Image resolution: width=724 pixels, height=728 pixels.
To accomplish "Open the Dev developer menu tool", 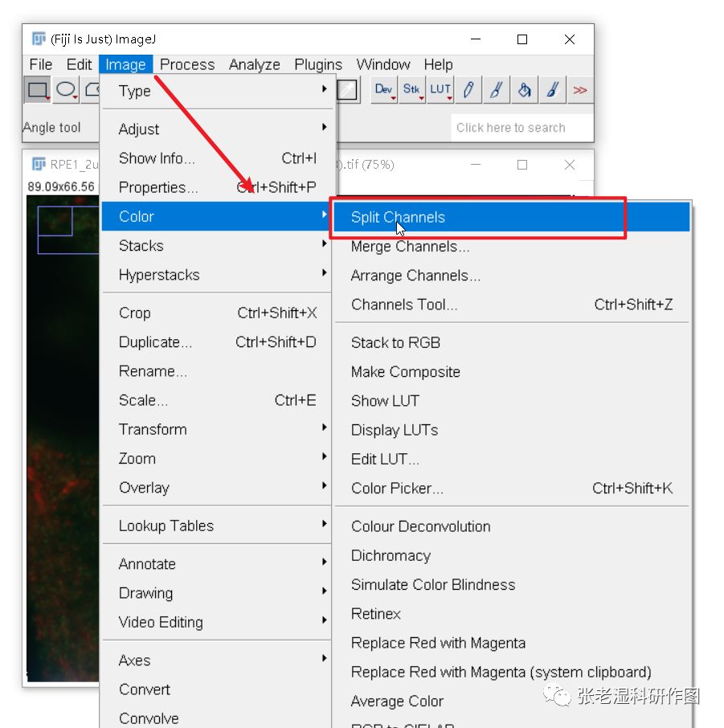I will [383, 90].
